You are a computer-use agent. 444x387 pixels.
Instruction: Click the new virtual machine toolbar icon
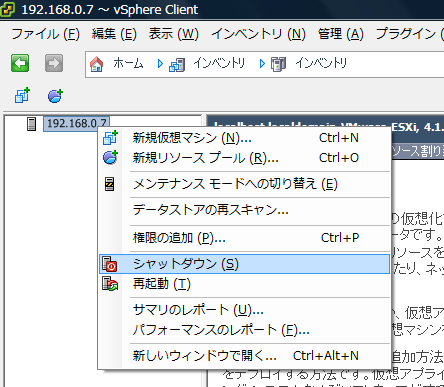tap(22, 96)
